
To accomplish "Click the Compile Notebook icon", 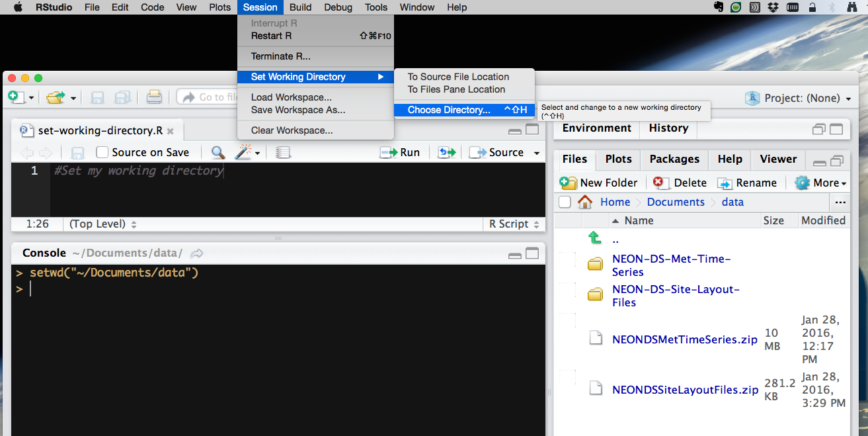I will 284,153.
